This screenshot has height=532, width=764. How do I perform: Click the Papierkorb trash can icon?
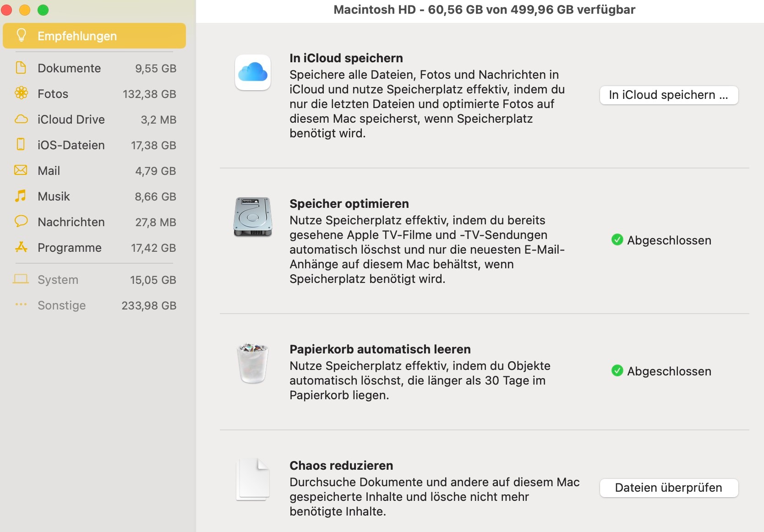[x=252, y=363]
